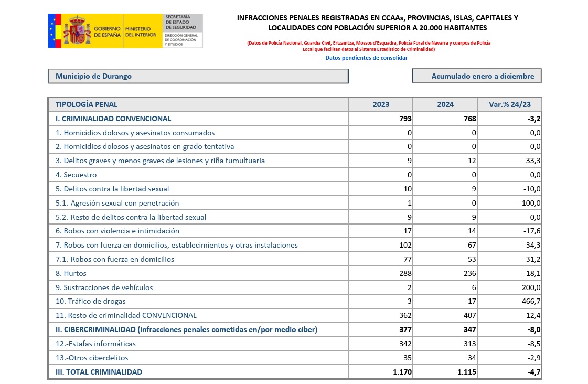The image size is (588, 384).
Task: Select the II. Cibercriminalidad row label
Action: coord(186,329)
